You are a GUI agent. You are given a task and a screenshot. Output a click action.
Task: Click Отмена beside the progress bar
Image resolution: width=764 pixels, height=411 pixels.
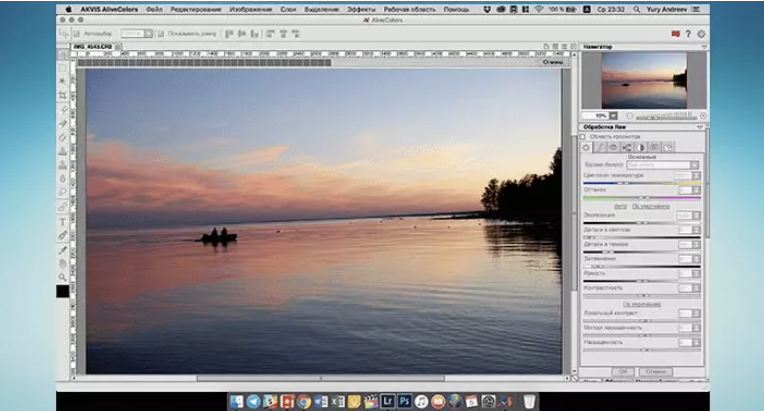coord(553,62)
